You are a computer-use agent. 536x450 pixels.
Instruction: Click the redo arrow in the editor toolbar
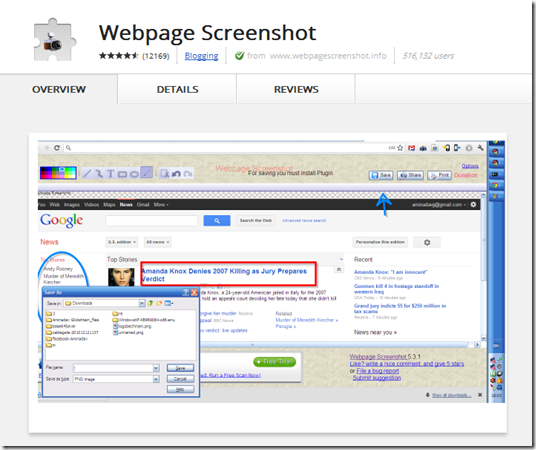click(188, 174)
